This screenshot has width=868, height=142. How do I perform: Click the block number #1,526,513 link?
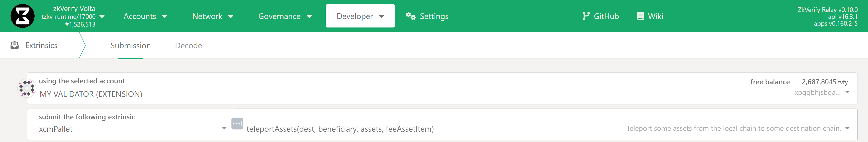[x=80, y=24]
